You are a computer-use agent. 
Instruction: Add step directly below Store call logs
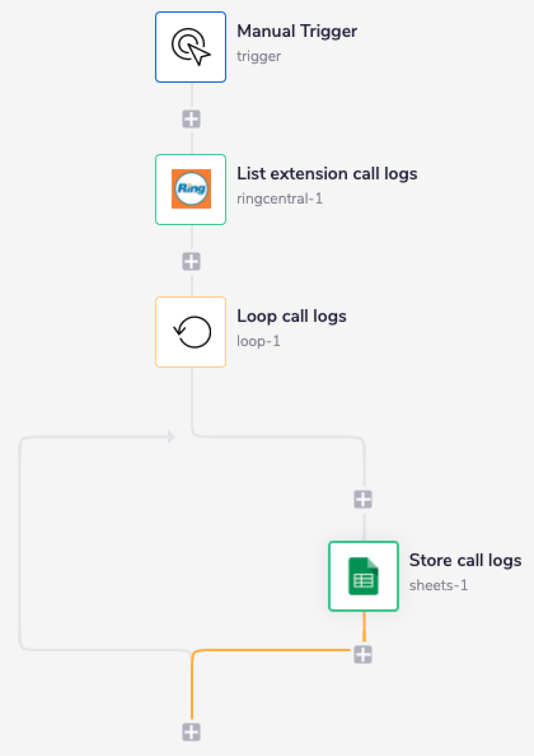[363, 654]
